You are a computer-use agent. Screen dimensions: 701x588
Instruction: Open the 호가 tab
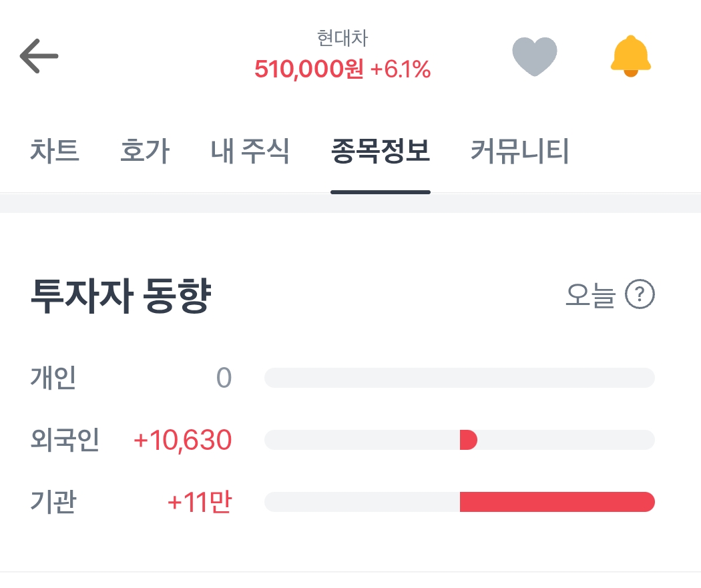pos(144,152)
